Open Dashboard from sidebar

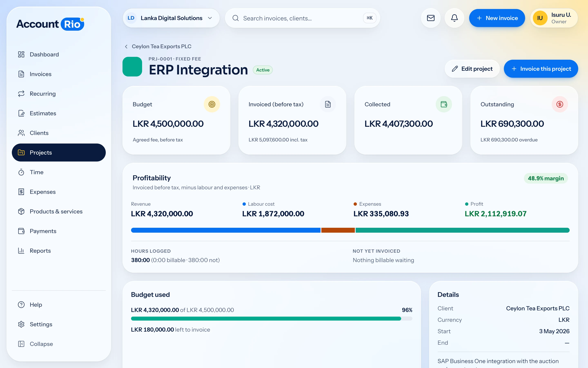pos(59,54)
